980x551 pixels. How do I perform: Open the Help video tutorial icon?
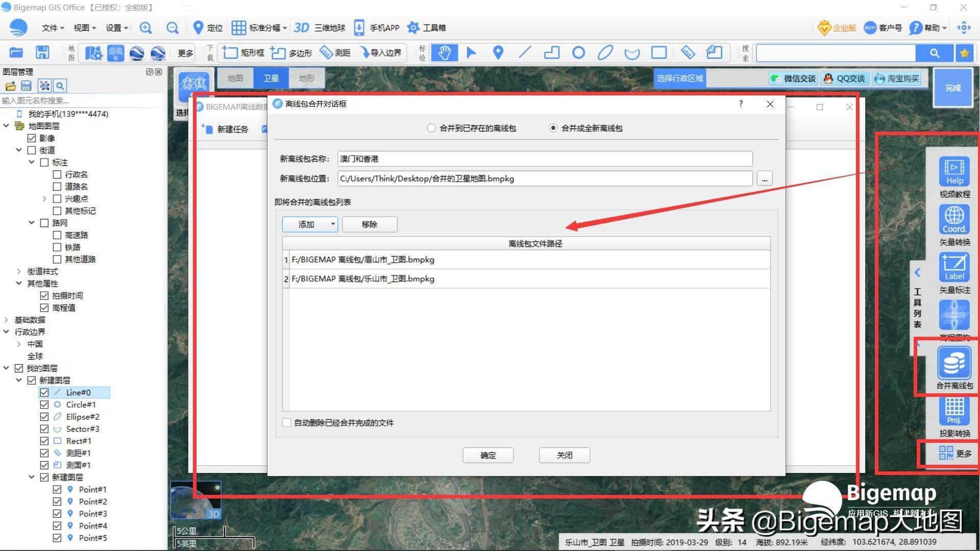click(953, 172)
